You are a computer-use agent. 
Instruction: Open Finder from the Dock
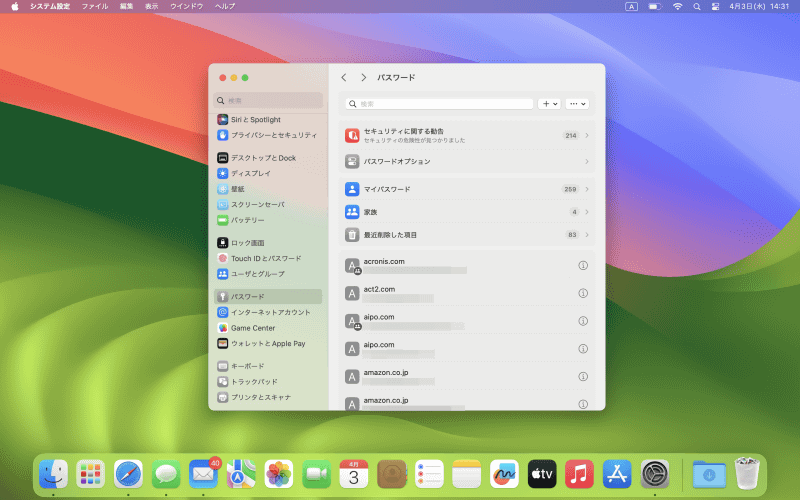[53, 474]
